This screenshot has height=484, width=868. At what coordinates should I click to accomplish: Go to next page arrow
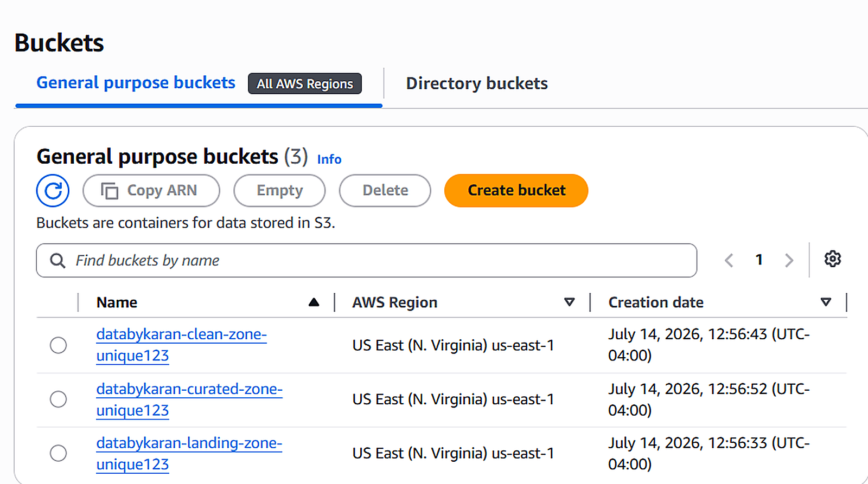click(x=789, y=261)
